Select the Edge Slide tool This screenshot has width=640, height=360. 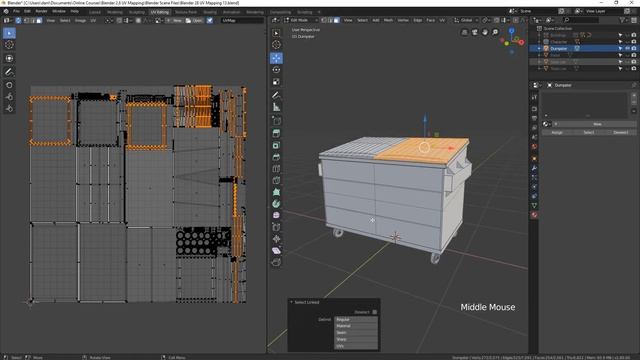point(276,227)
